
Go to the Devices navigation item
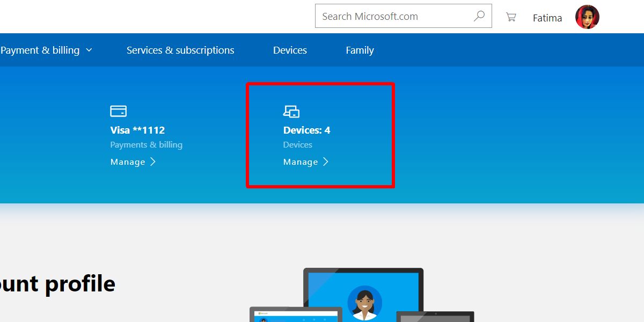coord(290,50)
